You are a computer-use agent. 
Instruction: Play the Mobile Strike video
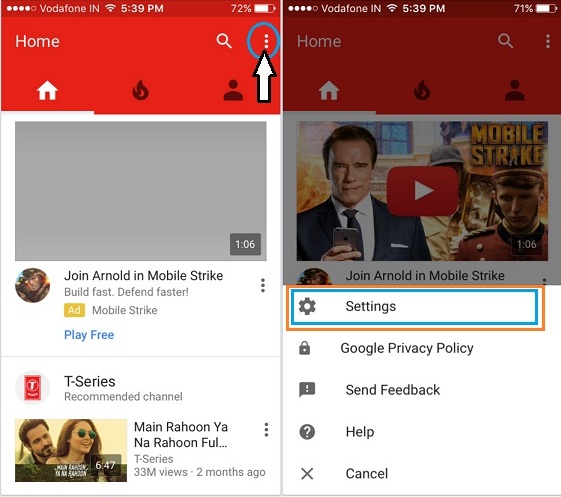coord(422,191)
